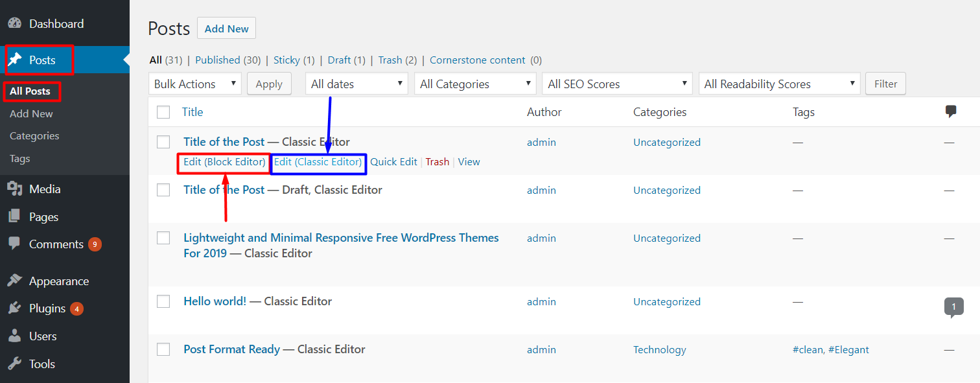The image size is (980, 383).
Task: Click the View row action link
Action: pos(469,162)
